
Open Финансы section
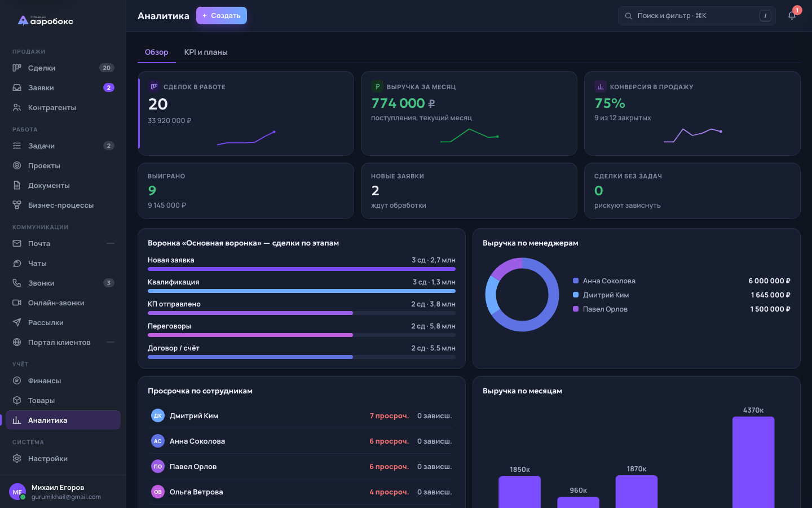(x=63, y=380)
